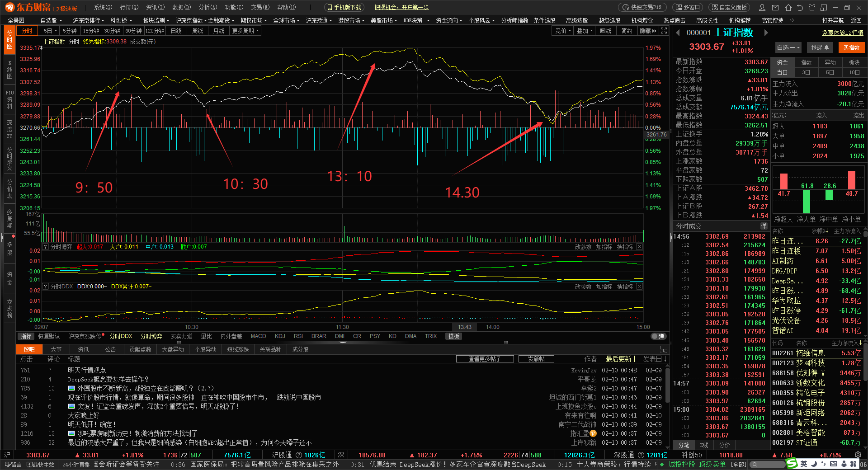Image resolution: width=868 pixels, height=470 pixels.
Task: Click 快速交易F12 button
Action: (x=642, y=7)
